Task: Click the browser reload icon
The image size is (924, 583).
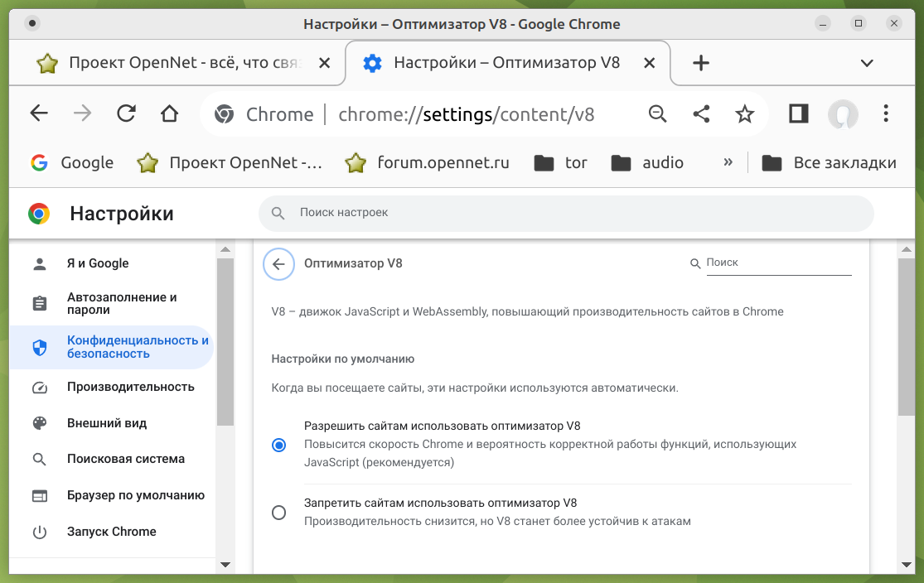Action: (x=126, y=113)
